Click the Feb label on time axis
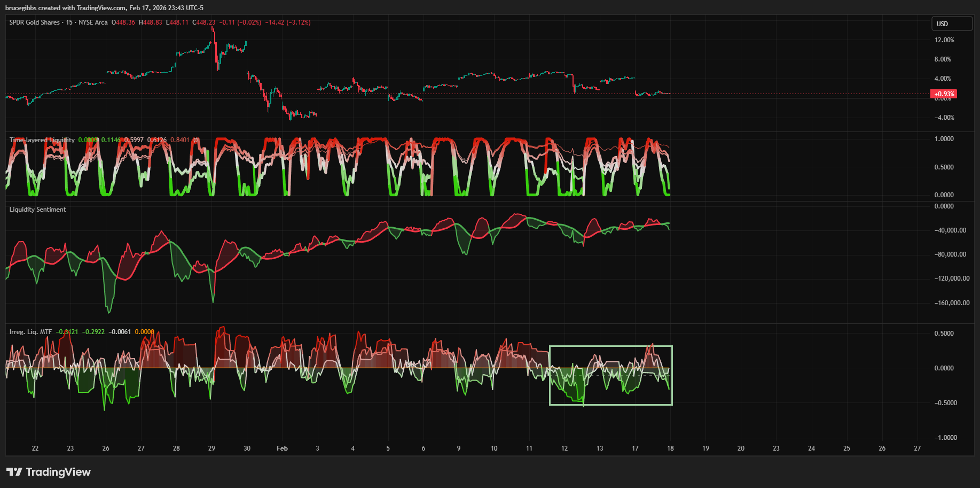Image resolution: width=980 pixels, height=488 pixels. point(282,448)
